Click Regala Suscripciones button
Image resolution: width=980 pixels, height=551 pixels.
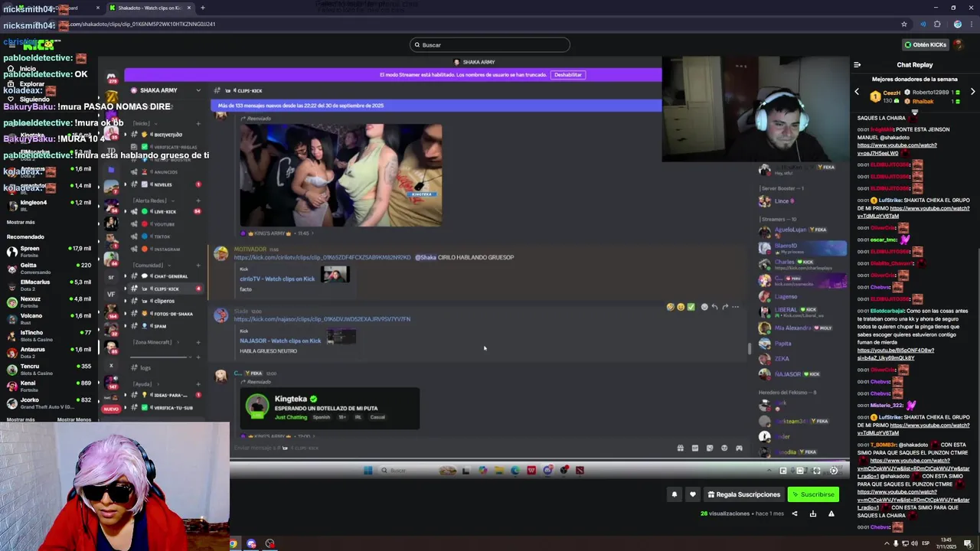[743, 494]
